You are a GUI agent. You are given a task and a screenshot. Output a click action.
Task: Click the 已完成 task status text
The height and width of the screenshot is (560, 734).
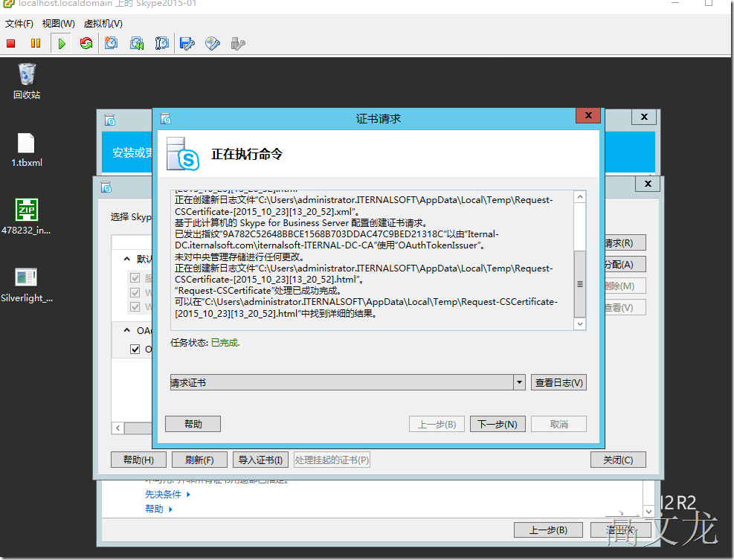tap(225, 343)
